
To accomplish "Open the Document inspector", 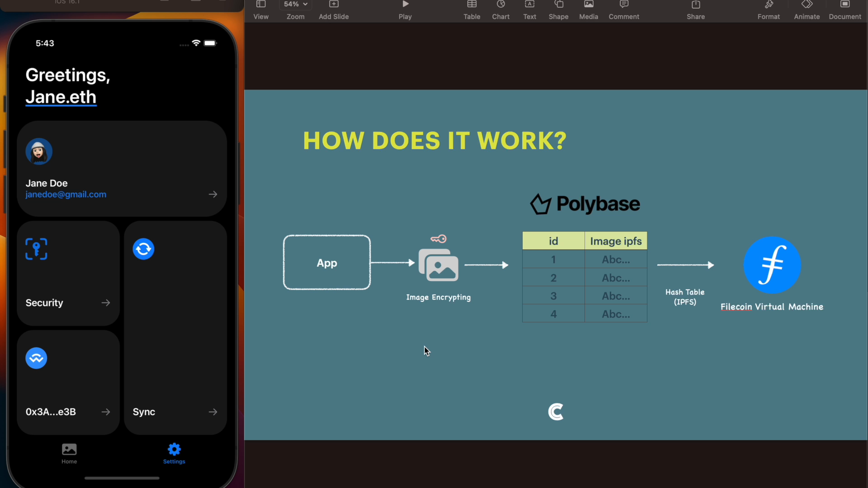I will point(844,10).
